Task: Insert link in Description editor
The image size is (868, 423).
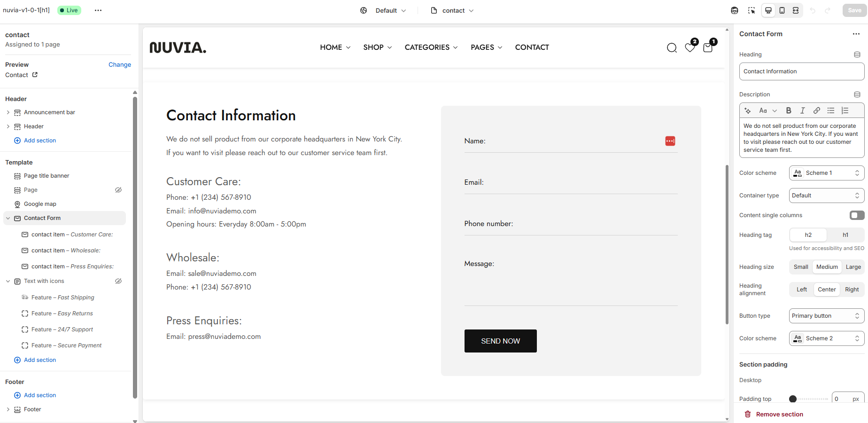Action: point(817,110)
